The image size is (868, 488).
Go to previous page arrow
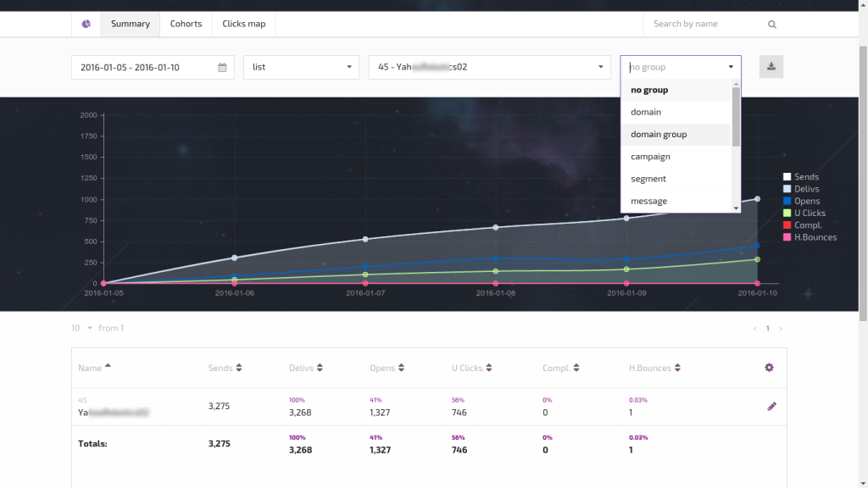(754, 329)
